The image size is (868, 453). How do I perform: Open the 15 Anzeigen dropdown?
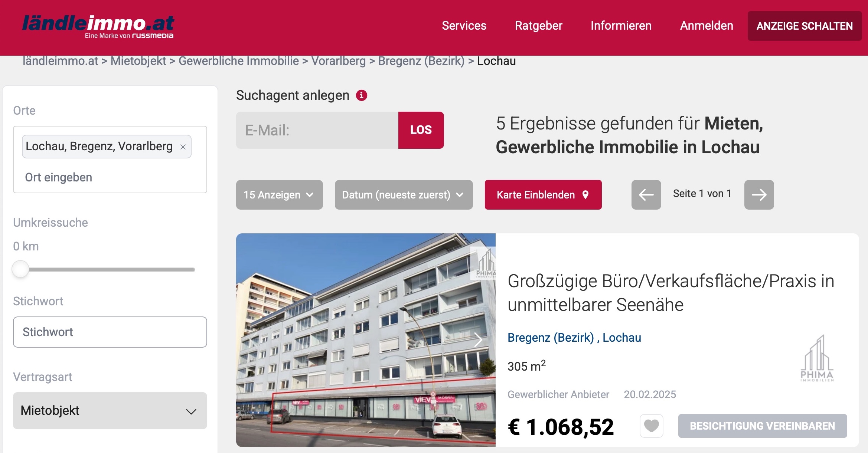[x=279, y=194]
